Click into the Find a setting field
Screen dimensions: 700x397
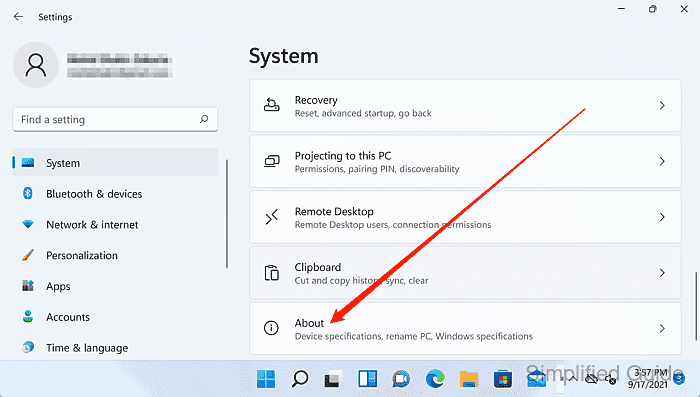[x=115, y=119]
